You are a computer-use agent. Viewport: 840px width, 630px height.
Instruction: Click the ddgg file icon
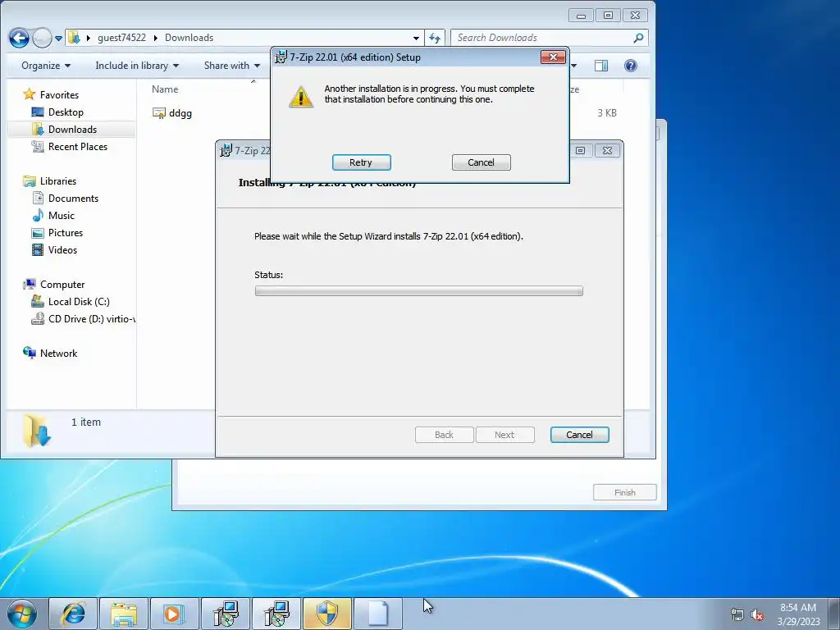pos(159,113)
